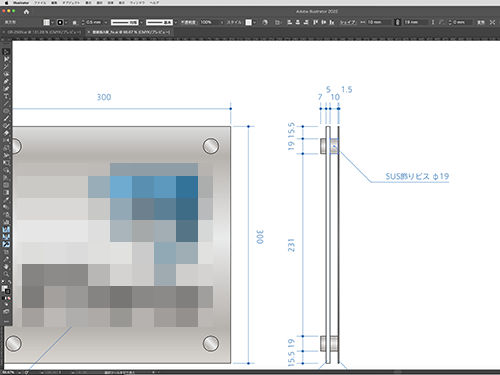Open the fill color dropdown arrow
Screen dimensions: 500x375
click(53, 22)
